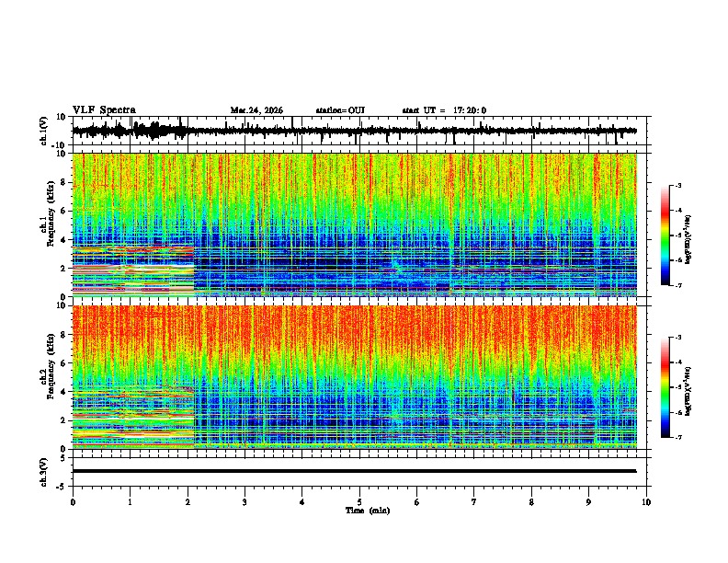Image resolution: width=728 pixels, height=563 pixels.
Task: Click the ch.1 color bar log(PSD) label
Action: pos(688,240)
